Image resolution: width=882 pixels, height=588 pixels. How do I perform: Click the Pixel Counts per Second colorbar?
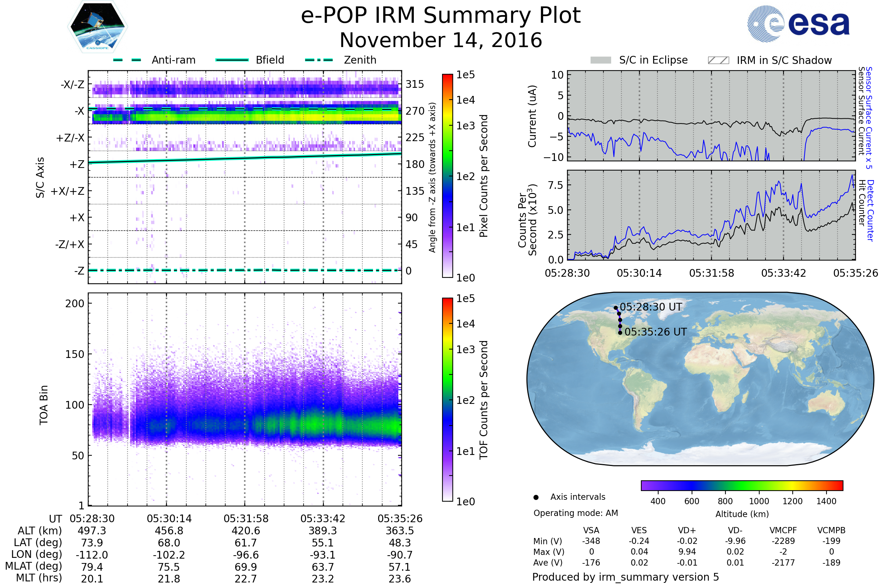(447, 176)
